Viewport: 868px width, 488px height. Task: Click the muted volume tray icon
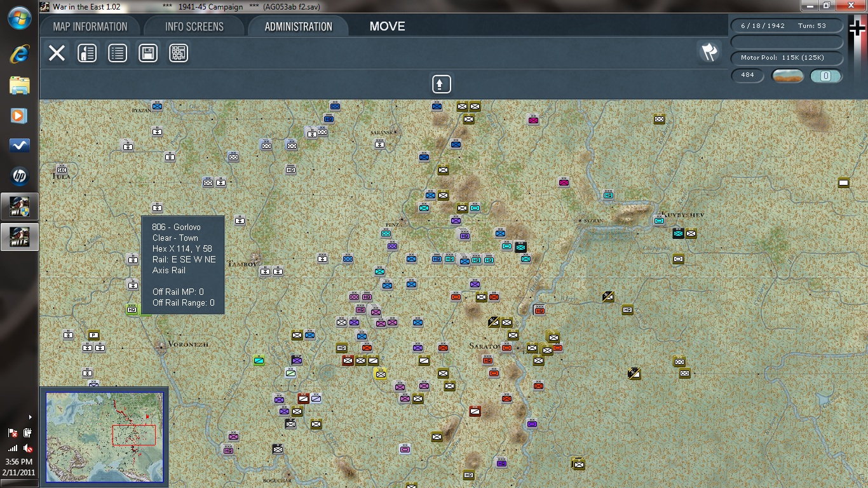tap(29, 448)
